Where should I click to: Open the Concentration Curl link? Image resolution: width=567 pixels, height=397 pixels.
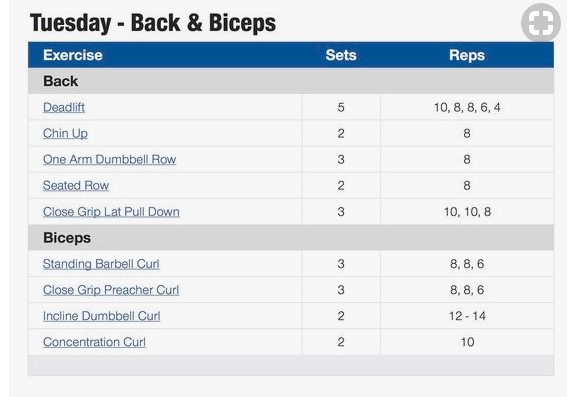click(94, 342)
